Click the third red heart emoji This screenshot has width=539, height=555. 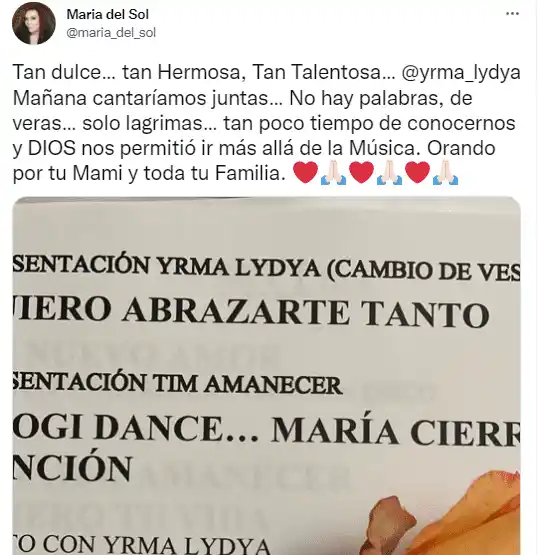418,173
